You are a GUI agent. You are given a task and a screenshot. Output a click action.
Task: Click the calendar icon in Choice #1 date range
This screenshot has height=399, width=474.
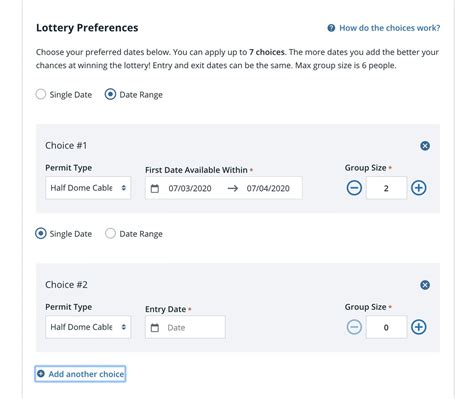tap(155, 189)
